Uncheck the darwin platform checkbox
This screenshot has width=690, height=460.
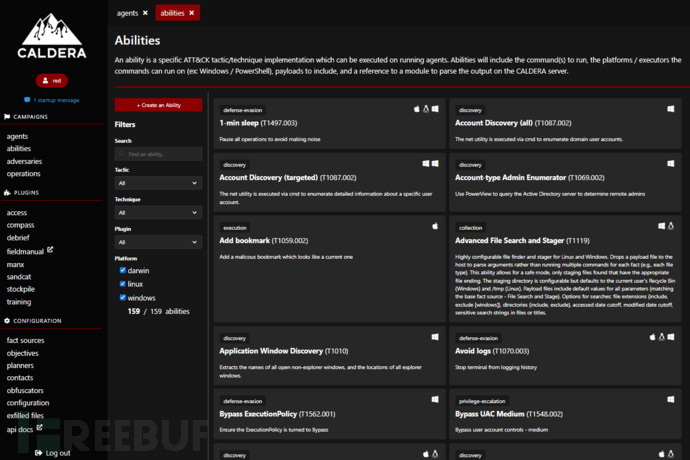coord(123,270)
